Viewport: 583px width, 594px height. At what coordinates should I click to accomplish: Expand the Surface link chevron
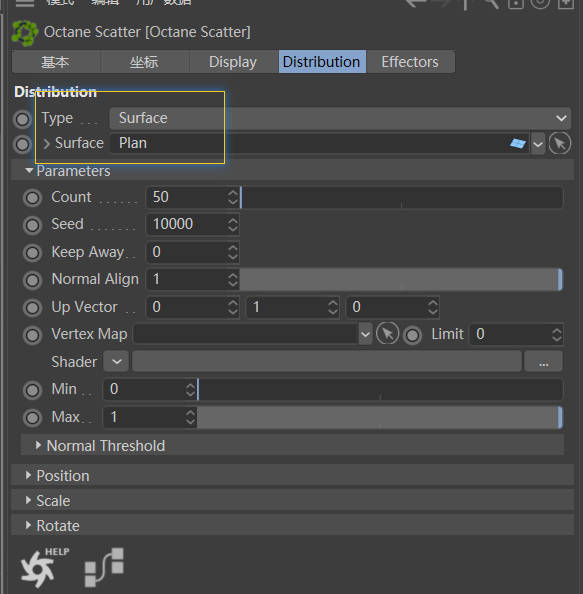point(46,144)
